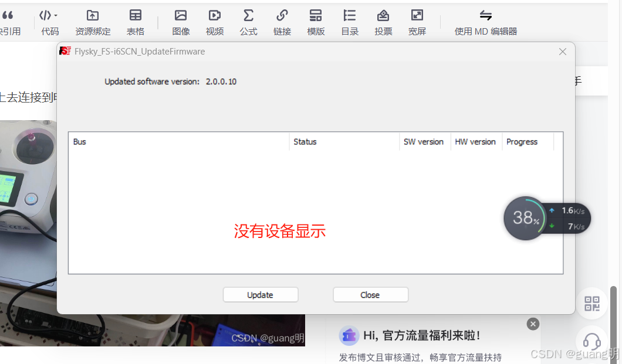Click the Flysky FS logo in title bar
622x364 pixels.
coord(65,51)
